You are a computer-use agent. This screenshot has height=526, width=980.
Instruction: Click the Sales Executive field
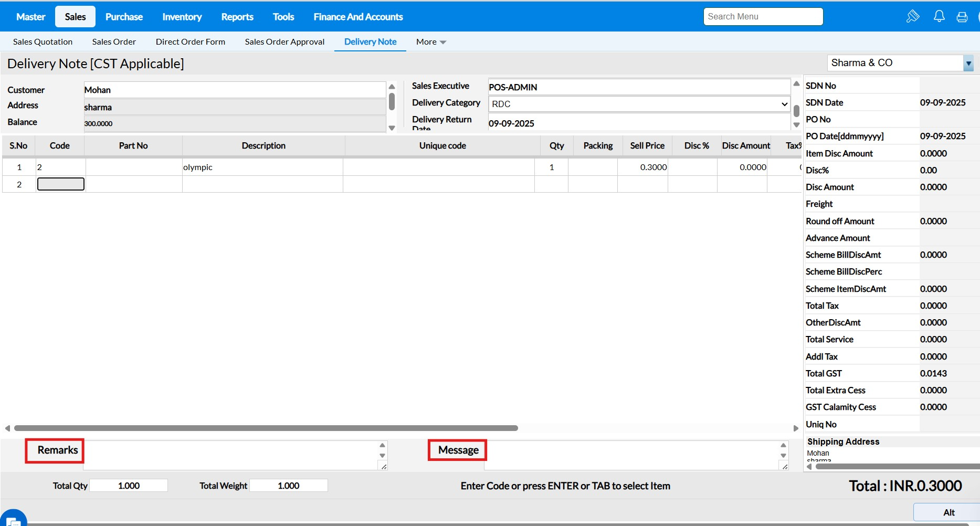pyautogui.click(x=639, y=87)
